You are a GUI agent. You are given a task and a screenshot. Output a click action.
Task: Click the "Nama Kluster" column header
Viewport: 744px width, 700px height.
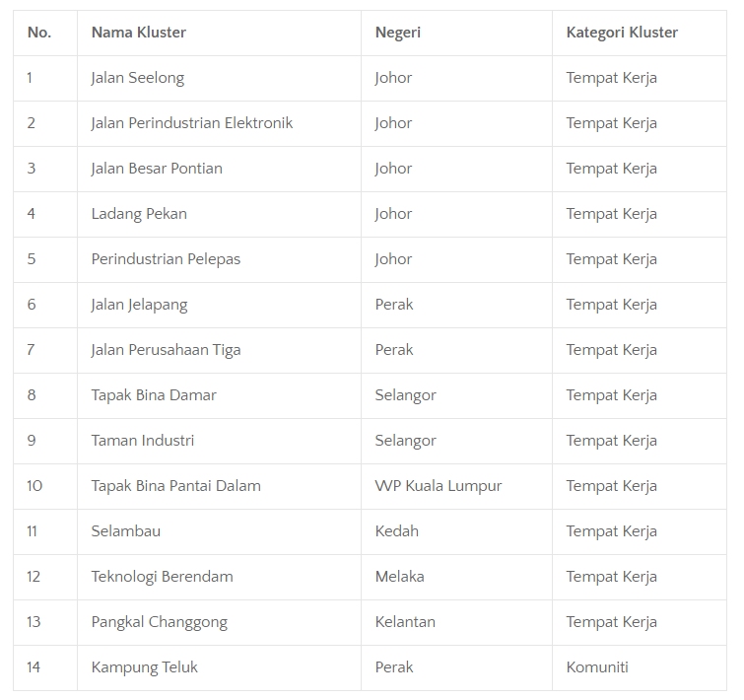[139, 33]
